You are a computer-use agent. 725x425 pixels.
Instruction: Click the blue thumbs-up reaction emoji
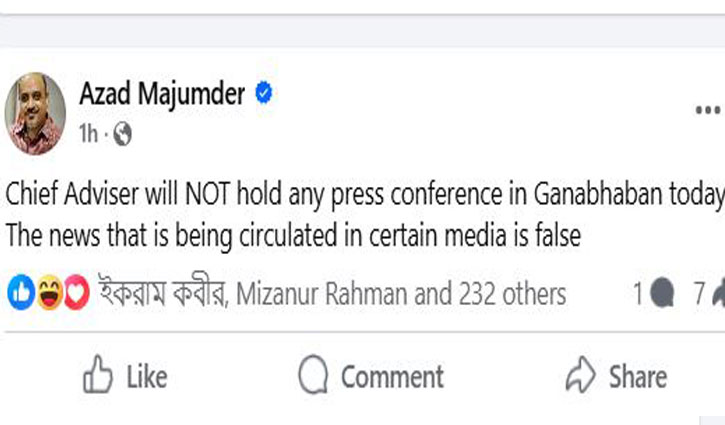pyautogui.click(x=20, y=293)
